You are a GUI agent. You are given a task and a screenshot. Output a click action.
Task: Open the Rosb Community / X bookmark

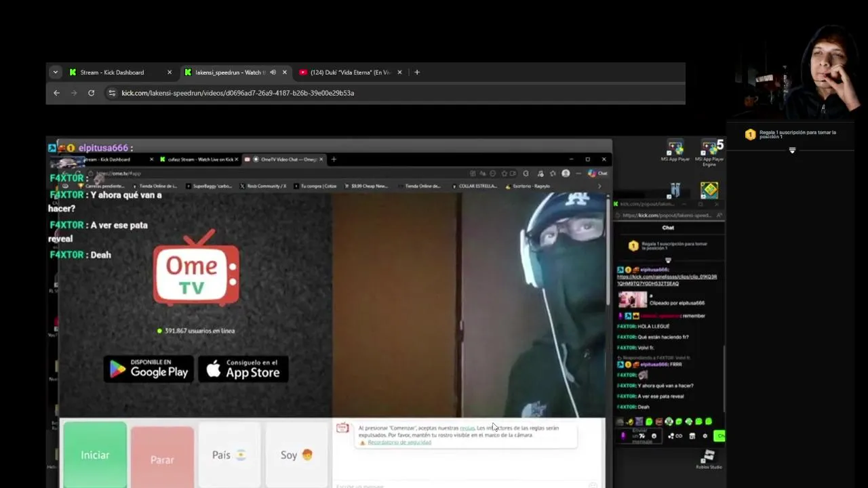coord(262,186)
